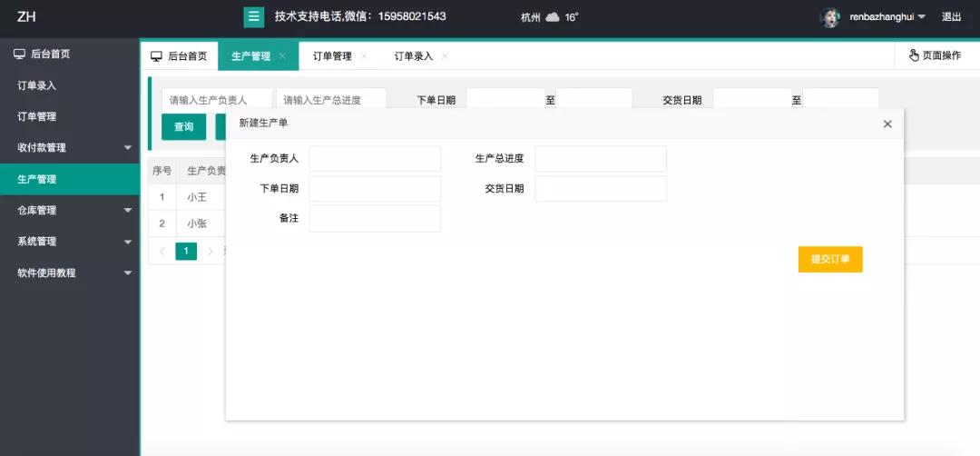Expand the 仓库管理 sidebar menu arrow
The image size is (980, 456).
pyautogui.click(x=128, y=211)
